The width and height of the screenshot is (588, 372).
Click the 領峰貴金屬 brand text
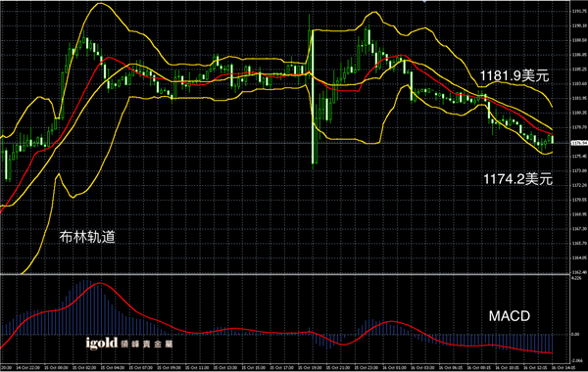[x=146, y=344]
